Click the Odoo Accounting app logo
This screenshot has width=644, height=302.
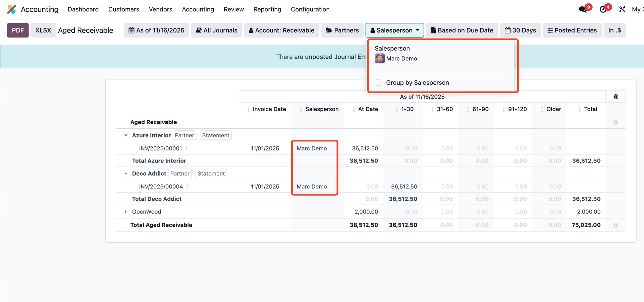(x=11, y=9)
